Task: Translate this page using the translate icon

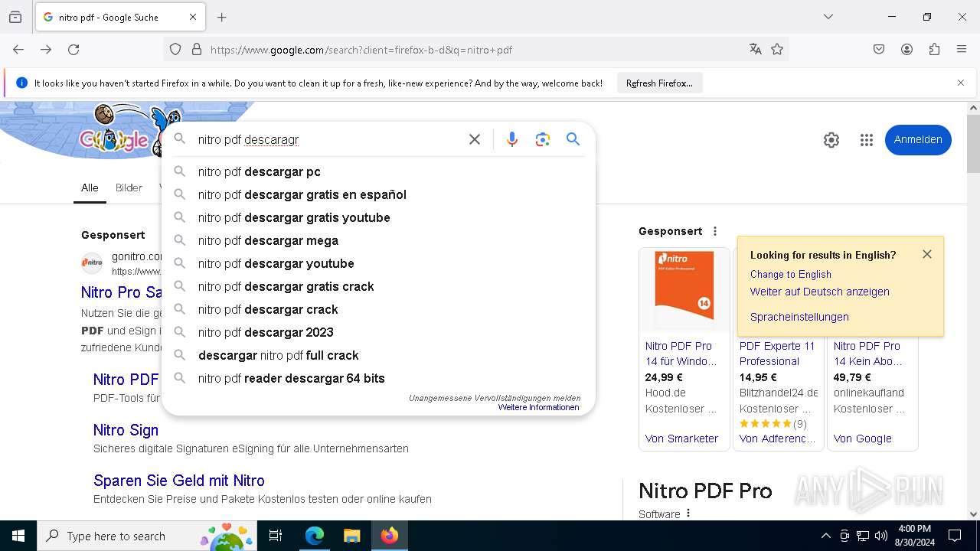Action: [x=756, y=50]
